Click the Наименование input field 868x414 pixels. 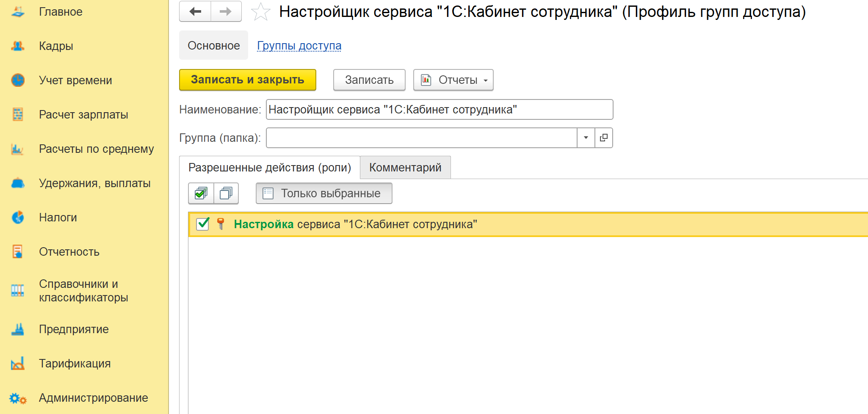440,110
